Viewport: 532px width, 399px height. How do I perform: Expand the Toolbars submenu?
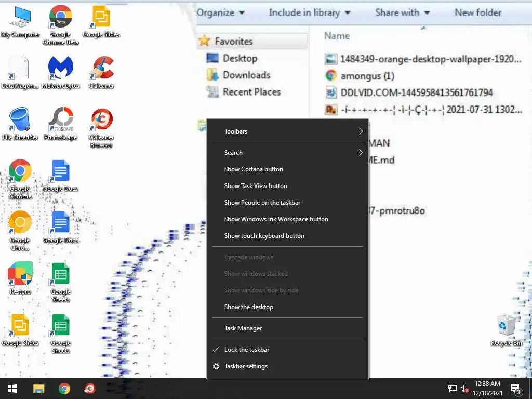point(287,131)
